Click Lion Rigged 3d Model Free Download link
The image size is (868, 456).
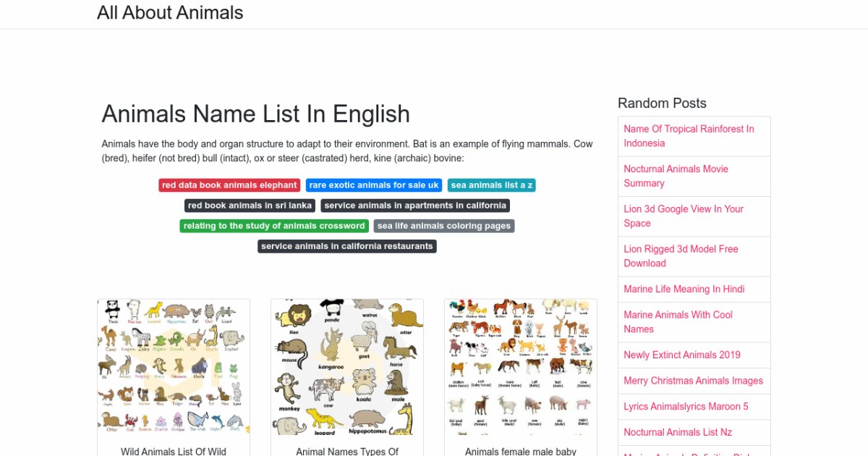click(x=681, y=256)
